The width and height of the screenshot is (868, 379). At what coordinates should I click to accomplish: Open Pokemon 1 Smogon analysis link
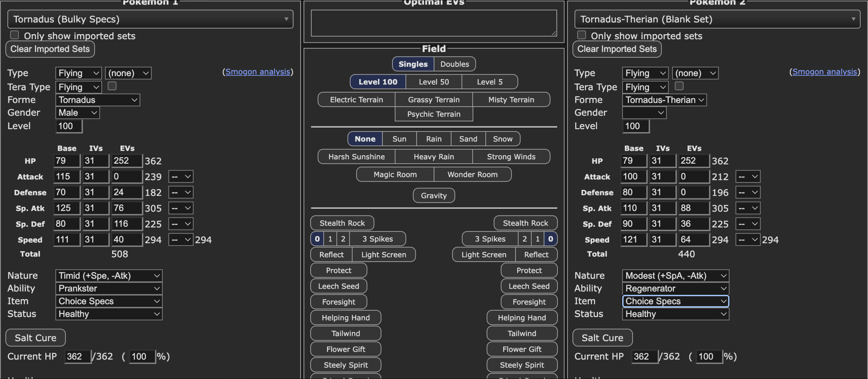258,72
